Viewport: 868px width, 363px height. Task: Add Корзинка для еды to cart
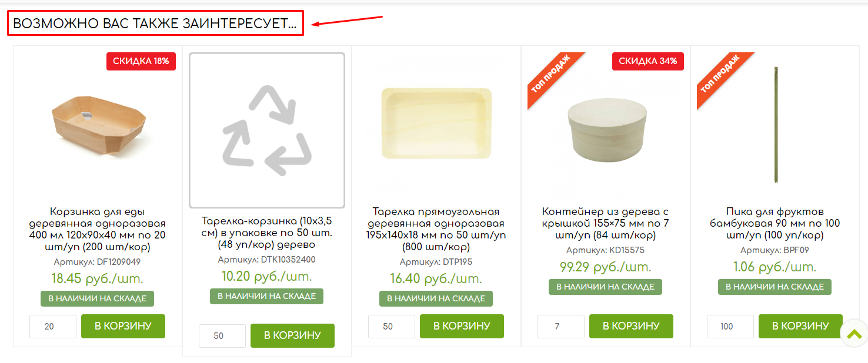[123, 326]
